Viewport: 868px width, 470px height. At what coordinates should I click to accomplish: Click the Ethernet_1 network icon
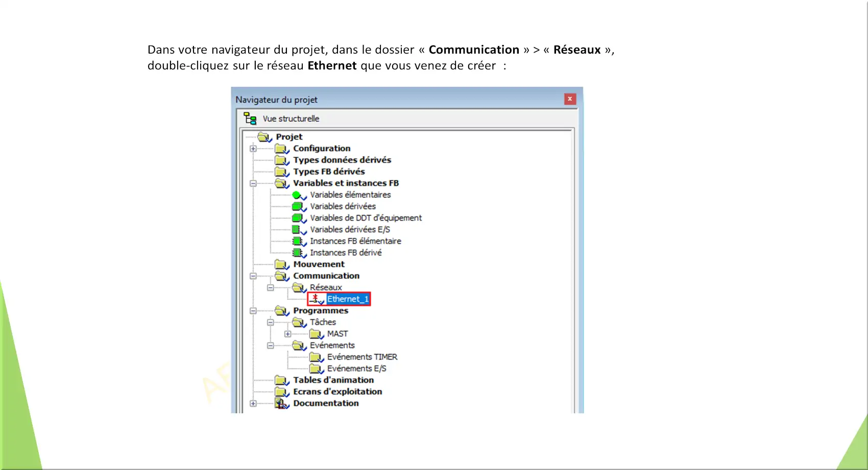point(316,299)
